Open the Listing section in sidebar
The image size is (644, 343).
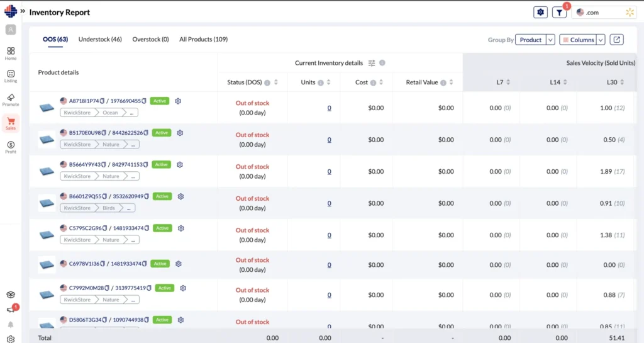tap(11, 76)
